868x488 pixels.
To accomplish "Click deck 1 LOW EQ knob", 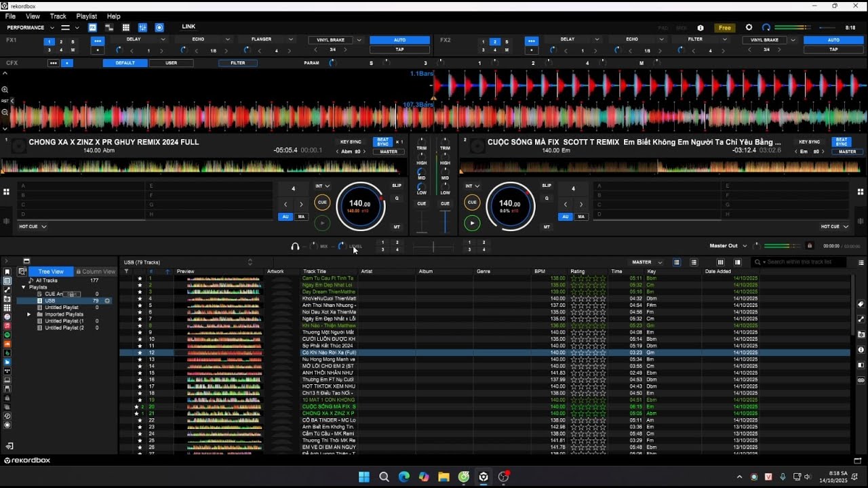I will [x=422, y=186].
